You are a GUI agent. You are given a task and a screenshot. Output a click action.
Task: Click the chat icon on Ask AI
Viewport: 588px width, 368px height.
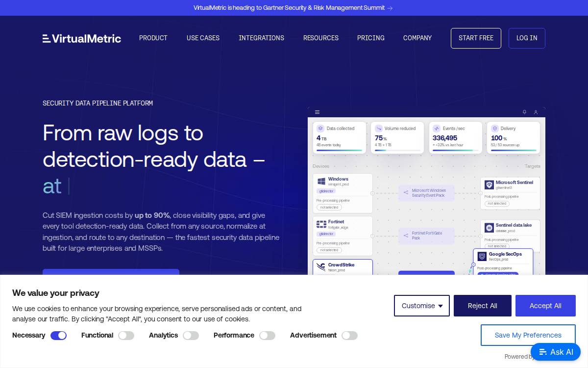(542, 352)
